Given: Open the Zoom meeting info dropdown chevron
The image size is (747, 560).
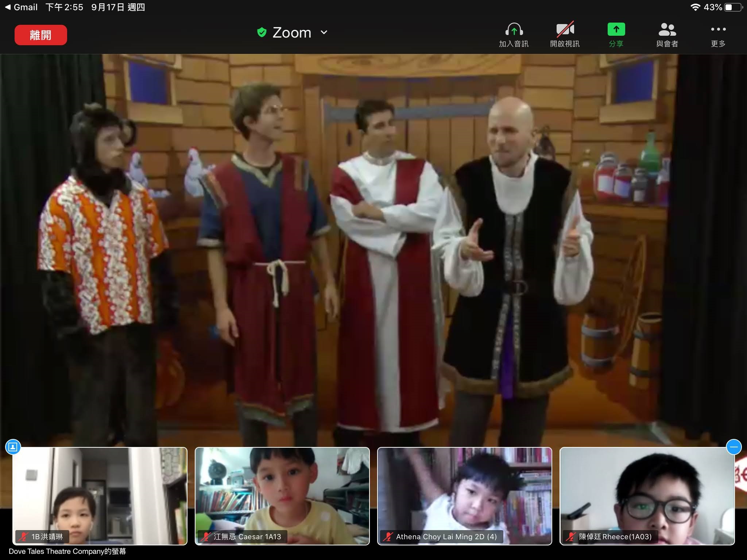Looking at the screenshot, I should 324,32.
